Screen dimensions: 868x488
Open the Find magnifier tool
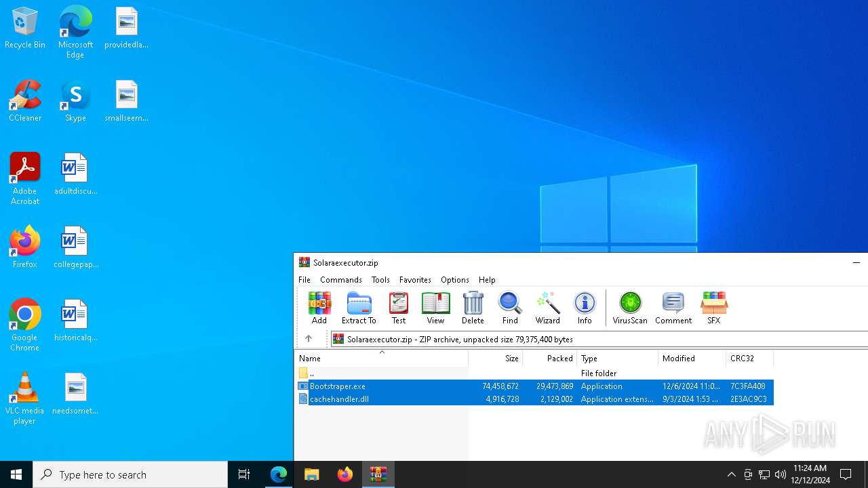(x=510, y=308)
